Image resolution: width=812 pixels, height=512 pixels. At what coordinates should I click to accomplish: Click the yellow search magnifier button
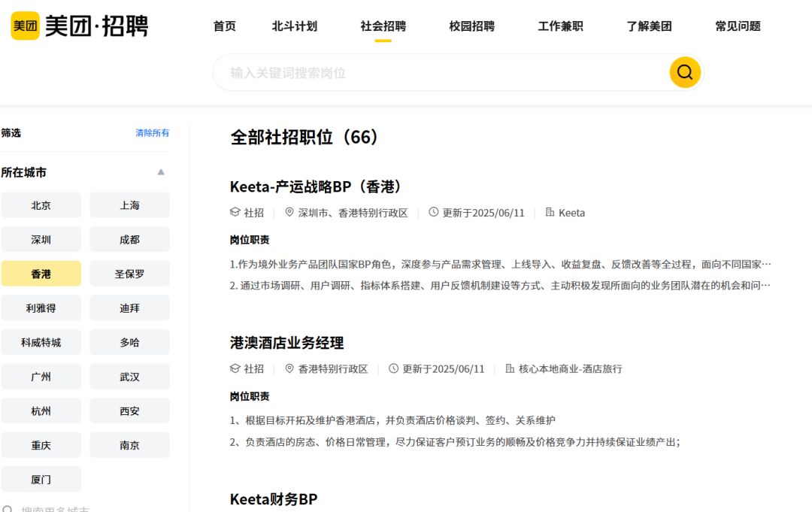[685, 72]
